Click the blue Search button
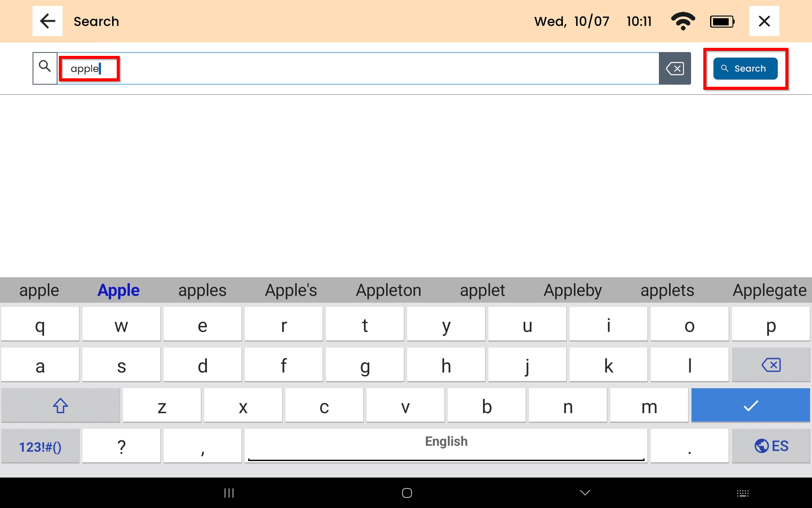Viewport: 812px width, 508px height. coord(745,69)
